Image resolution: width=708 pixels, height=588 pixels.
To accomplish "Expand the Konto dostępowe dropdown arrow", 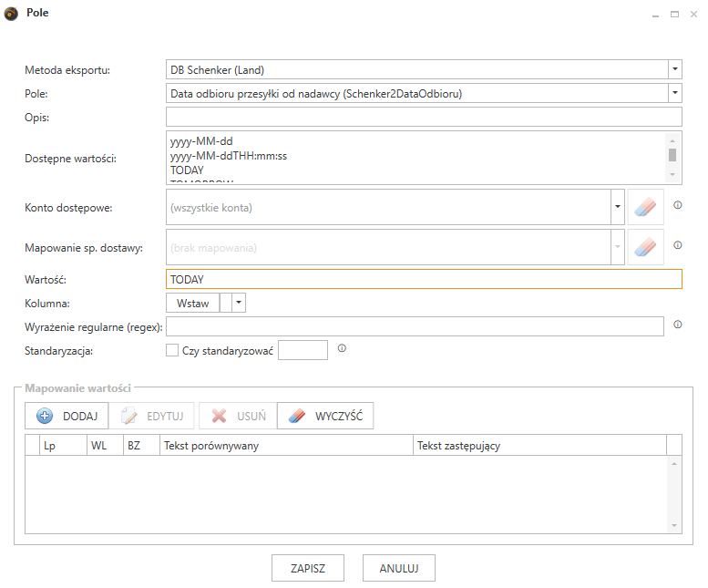I will click(617, 207).
